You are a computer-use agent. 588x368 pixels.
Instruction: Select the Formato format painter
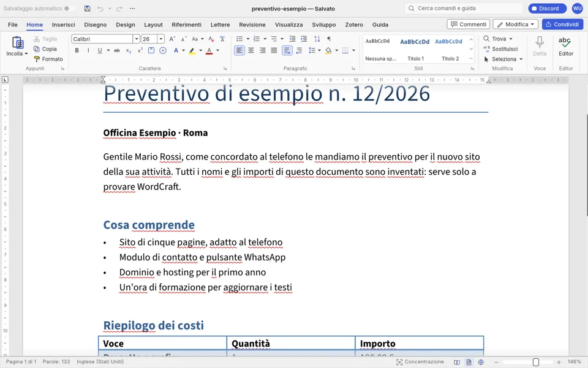[48, 59]
